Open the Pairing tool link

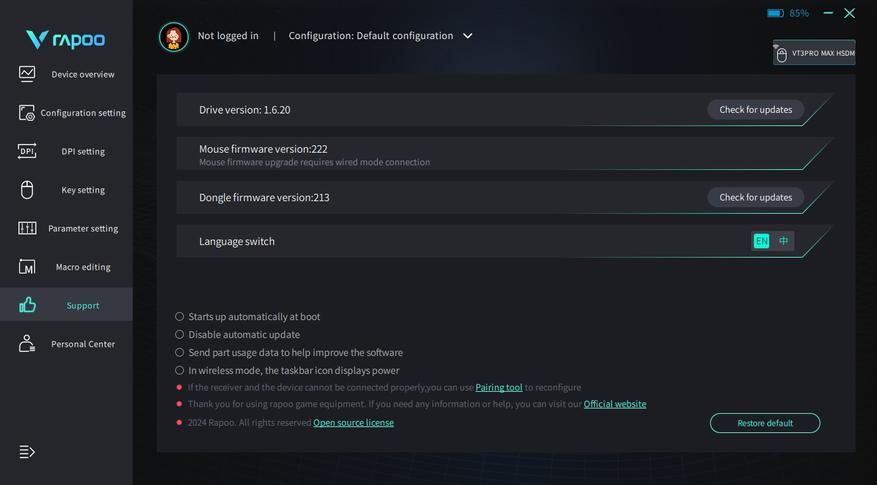499,388
